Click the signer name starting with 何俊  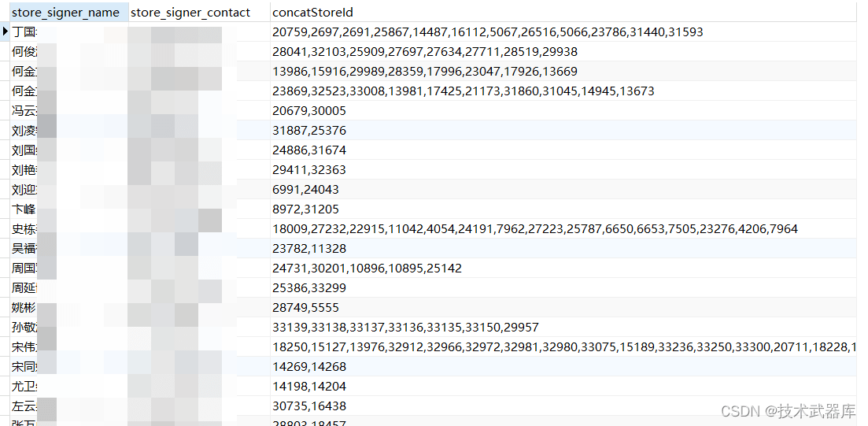pyautogui.click(x=25, y=52)
